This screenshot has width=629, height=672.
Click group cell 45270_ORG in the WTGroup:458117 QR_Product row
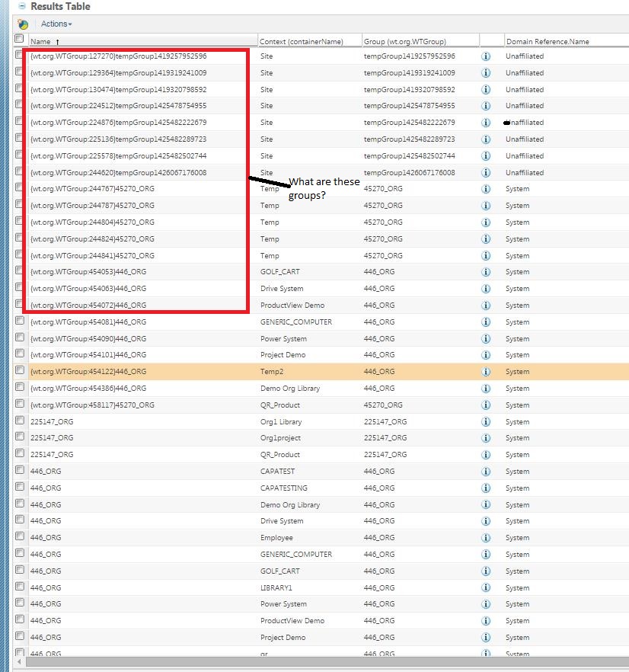383,405
